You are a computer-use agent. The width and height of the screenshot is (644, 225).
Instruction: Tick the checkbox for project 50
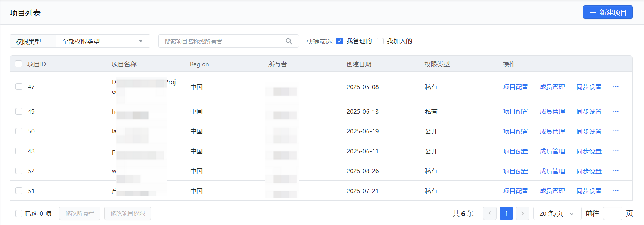pos(19,131)
